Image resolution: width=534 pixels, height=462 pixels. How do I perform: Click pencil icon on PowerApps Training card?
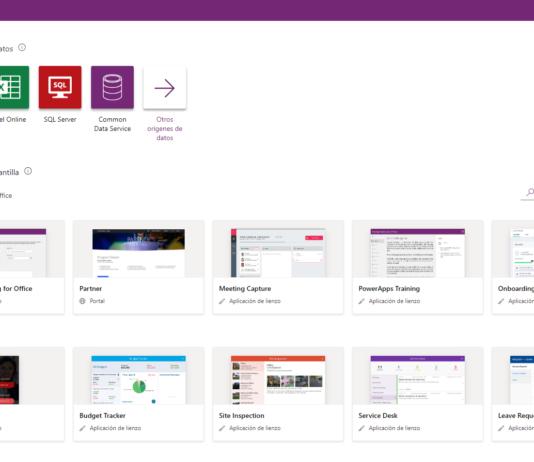[362, 301]
